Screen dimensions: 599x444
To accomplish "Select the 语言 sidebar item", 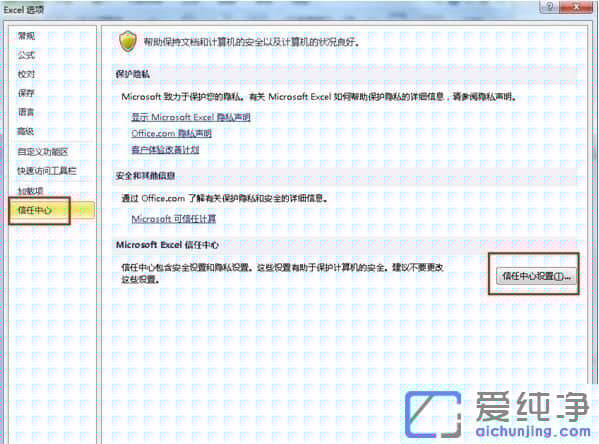I will tap(26, 112).
